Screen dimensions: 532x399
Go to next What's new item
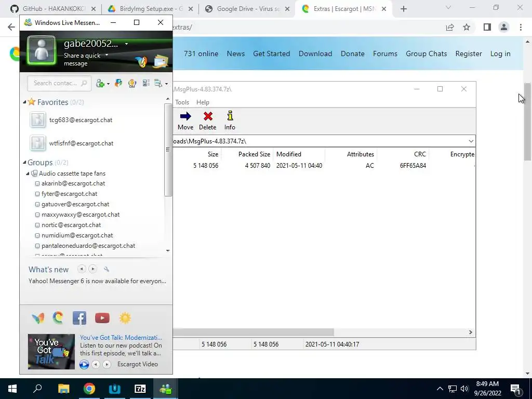tap(92, 269)
